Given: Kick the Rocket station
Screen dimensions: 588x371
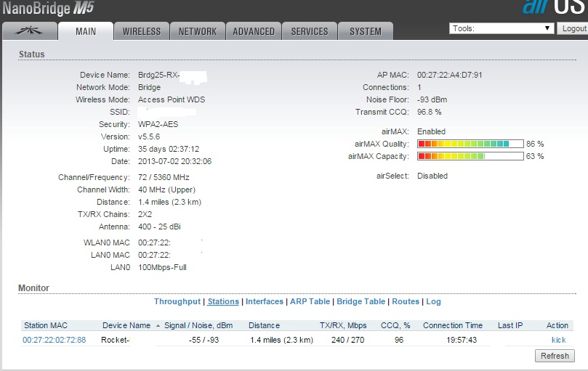Looking at the screenshot, I should pos(558,340).
